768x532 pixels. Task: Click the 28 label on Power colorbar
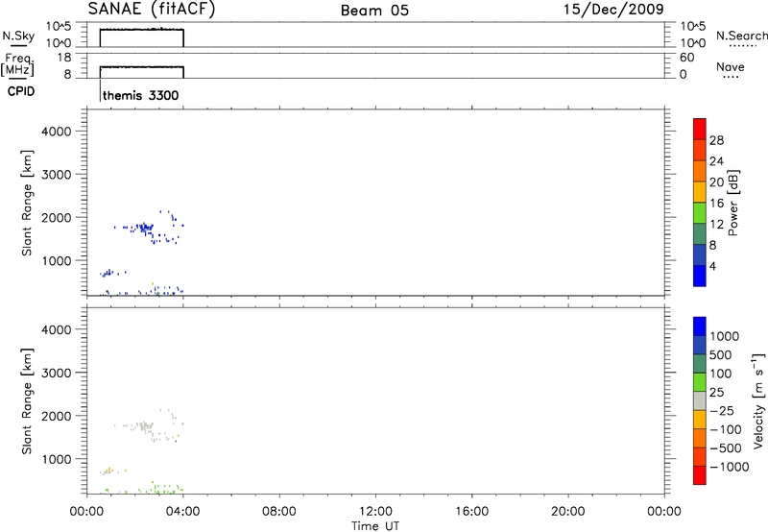[x=716, y=140]
